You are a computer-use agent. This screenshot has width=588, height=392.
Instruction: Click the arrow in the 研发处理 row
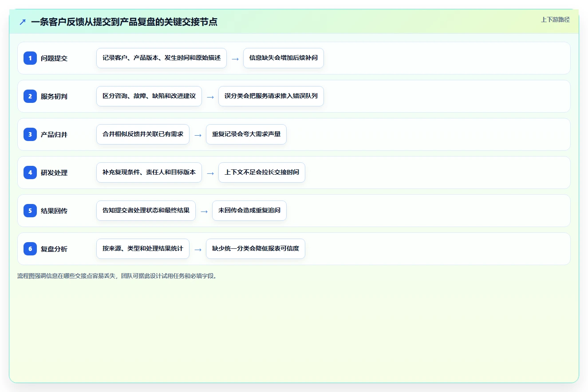click(x=210, y=173)
